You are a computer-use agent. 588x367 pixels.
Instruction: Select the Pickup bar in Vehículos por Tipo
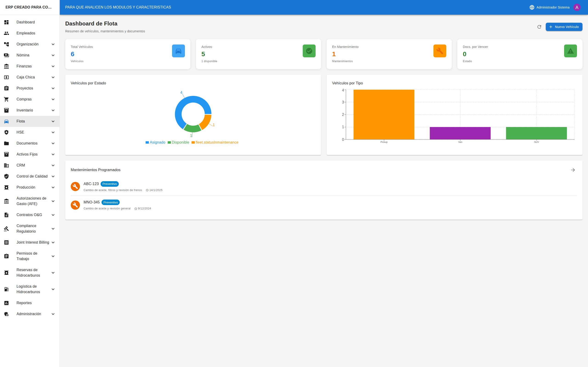coord(384,114)
